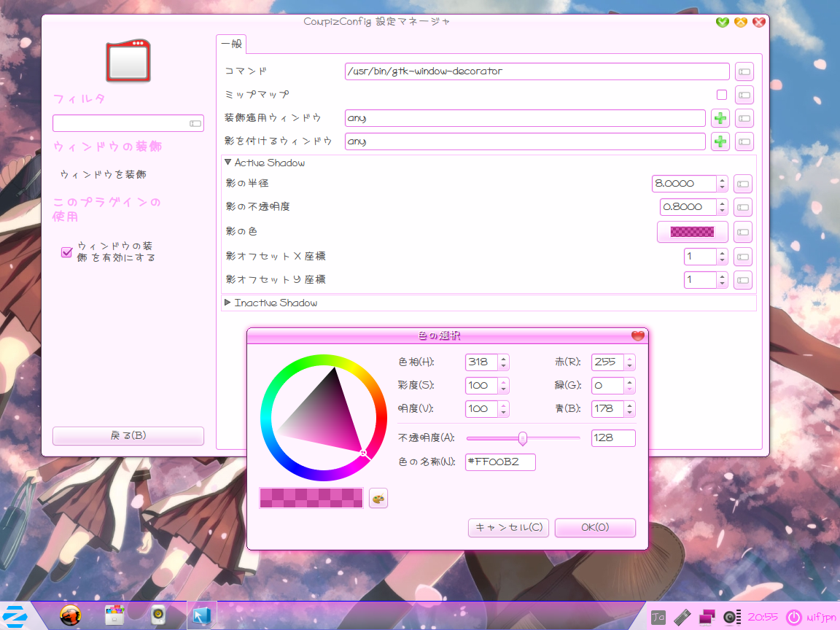840x630 pixels.
Task: Click reset icon for 影オフセット X 座標
Action: 742,257
